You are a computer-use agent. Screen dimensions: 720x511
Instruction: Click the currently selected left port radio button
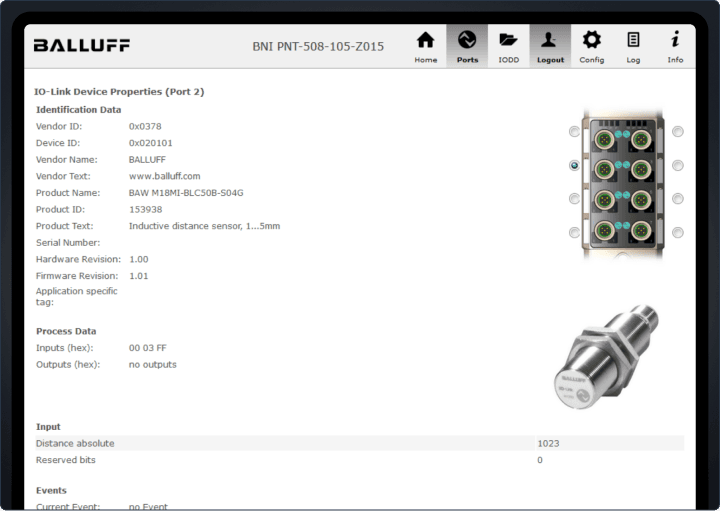click(x=574, y=165)
